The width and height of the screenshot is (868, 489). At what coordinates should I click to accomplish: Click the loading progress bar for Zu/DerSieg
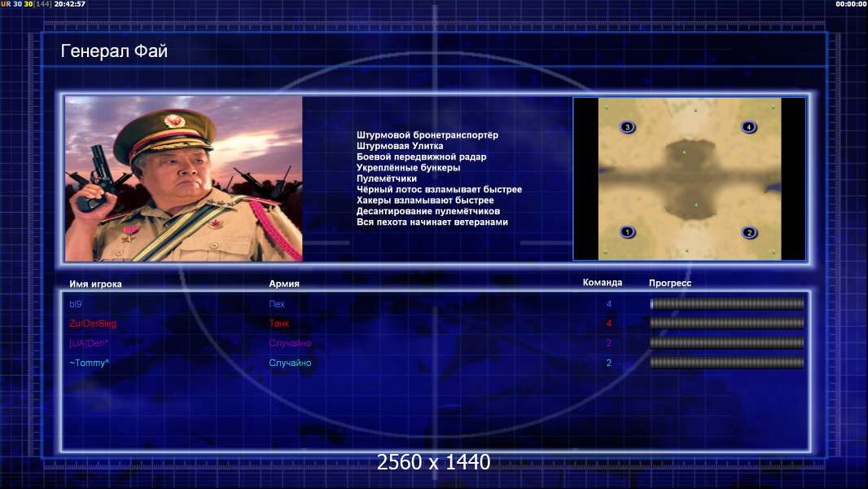coord(726,323)
